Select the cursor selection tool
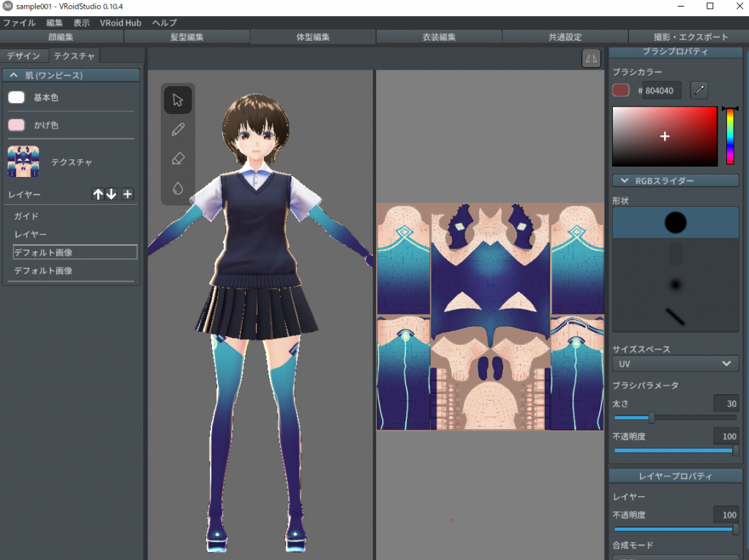This screenshot has height=560, width=749. (178, 100)
